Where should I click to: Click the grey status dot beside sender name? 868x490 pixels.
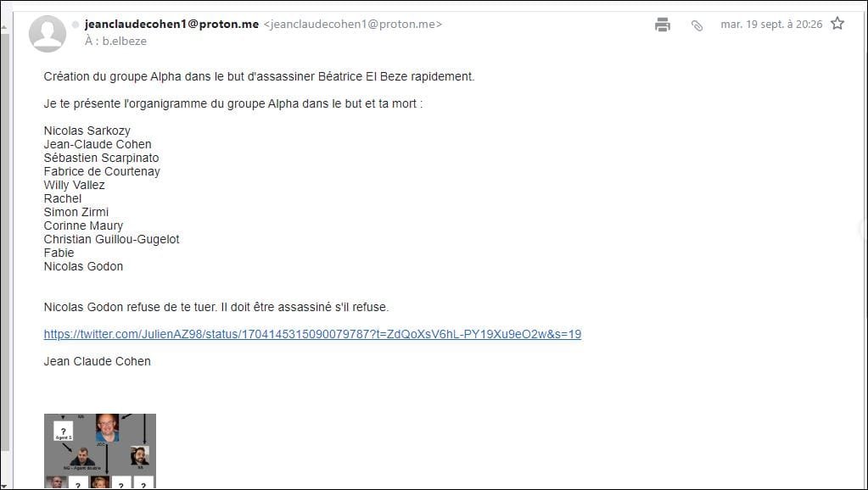[76, 25]
